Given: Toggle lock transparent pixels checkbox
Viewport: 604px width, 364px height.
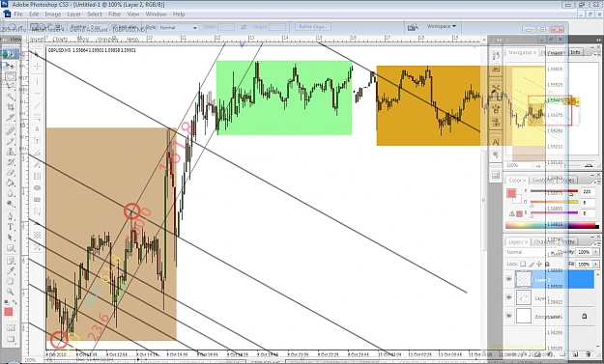Looking at the screenshot, I should (x=523, y=264).
